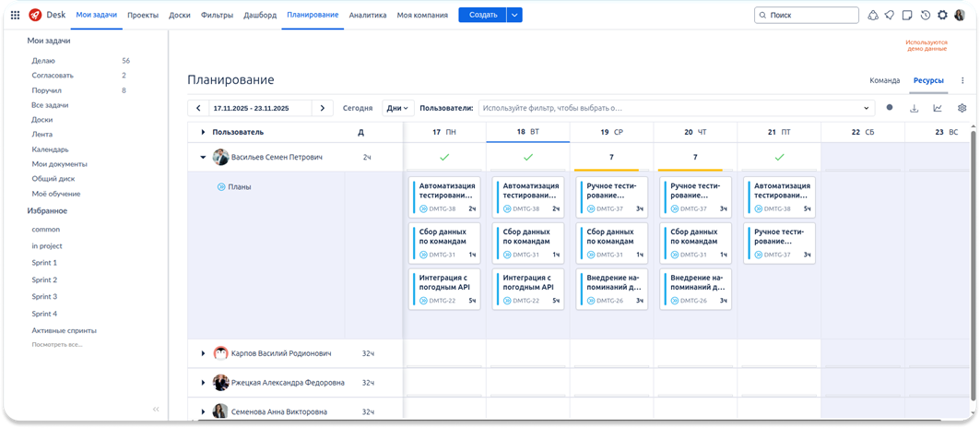Open planning view settings gear
The height and width of the screenshot is (428, 980).
click(962, 108)
